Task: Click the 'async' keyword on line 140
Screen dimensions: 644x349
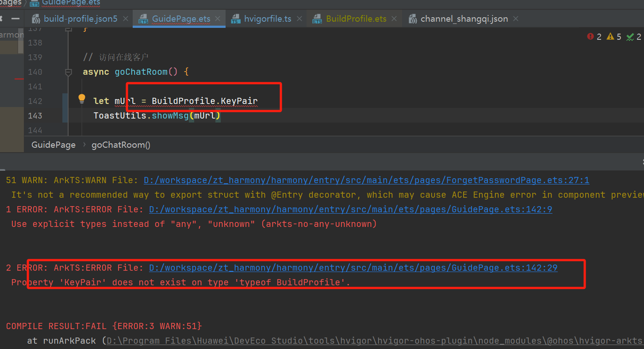Action: click(96, 72)
